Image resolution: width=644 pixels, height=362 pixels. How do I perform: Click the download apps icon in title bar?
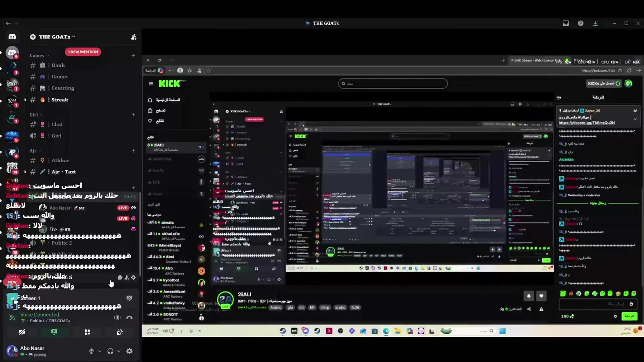coord(595,23)
